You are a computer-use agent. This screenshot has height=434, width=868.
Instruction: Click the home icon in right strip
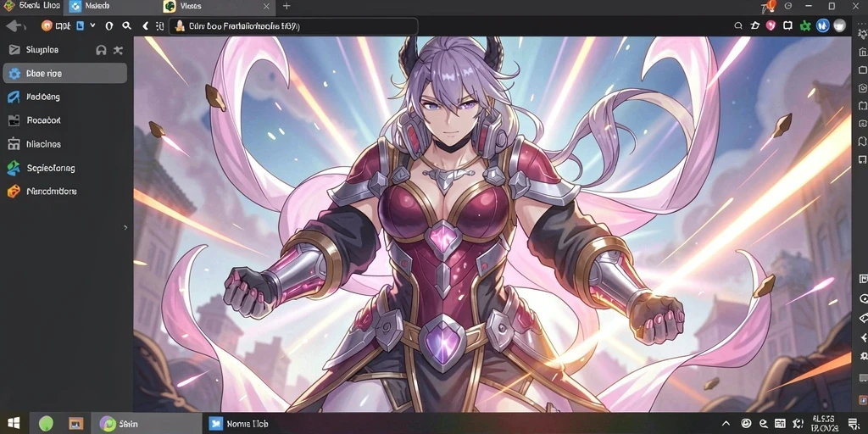click(862, 52)
